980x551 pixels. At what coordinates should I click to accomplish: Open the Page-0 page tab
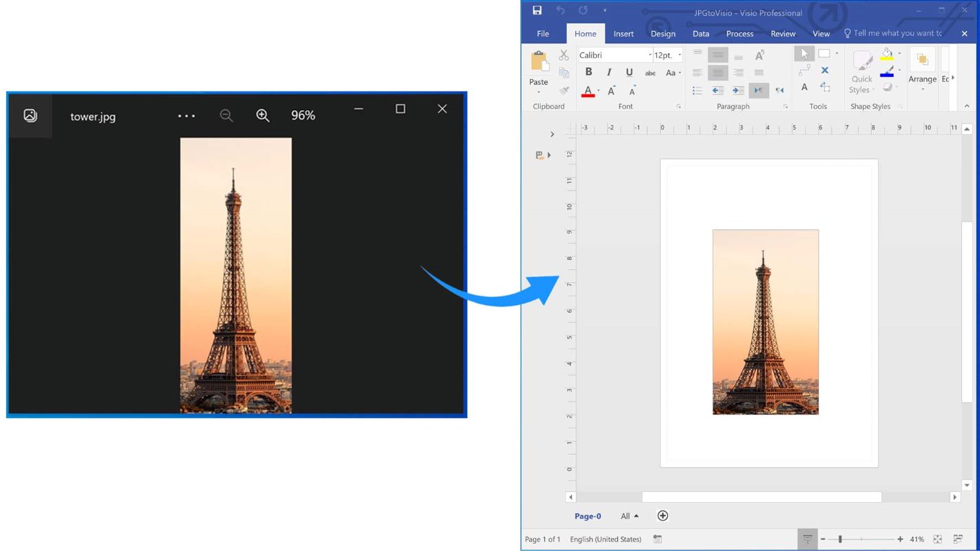pyautogui.click(x=587, y=516)
